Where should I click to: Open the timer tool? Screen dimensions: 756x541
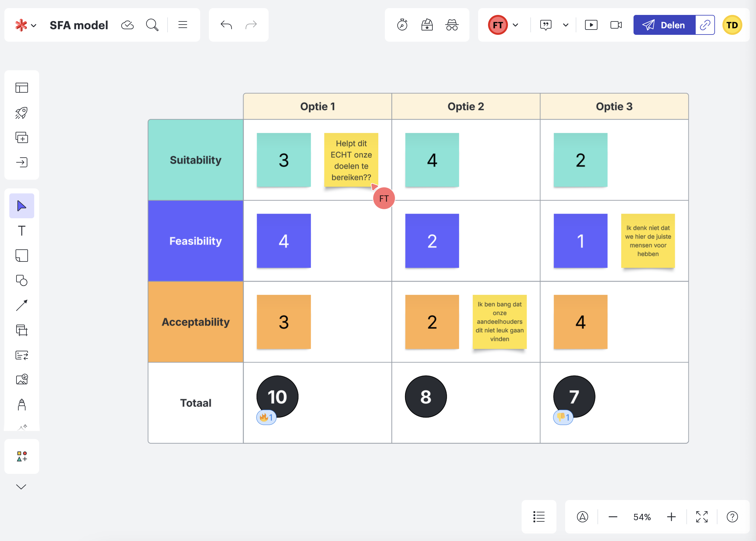coord(402,25)
